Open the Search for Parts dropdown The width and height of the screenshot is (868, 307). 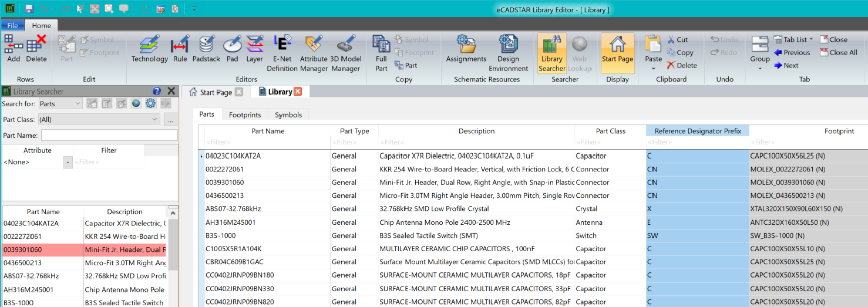60,103
